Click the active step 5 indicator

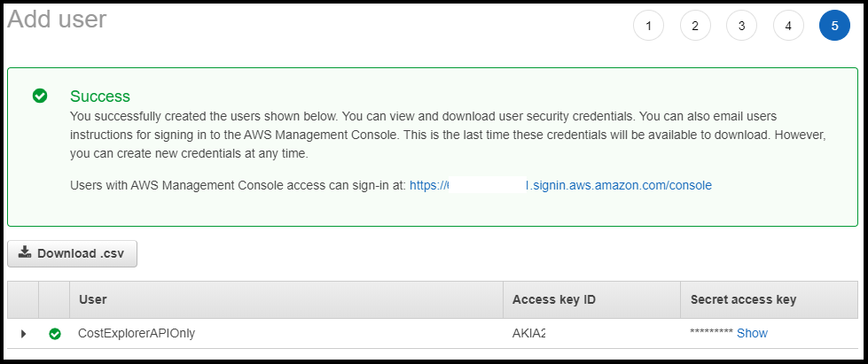coord(834,26)
